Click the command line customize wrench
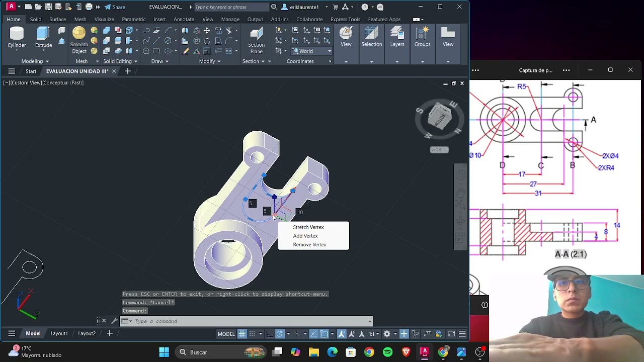Image resolution: width=644 pixels, height=362 pixels. coord(114,321)
